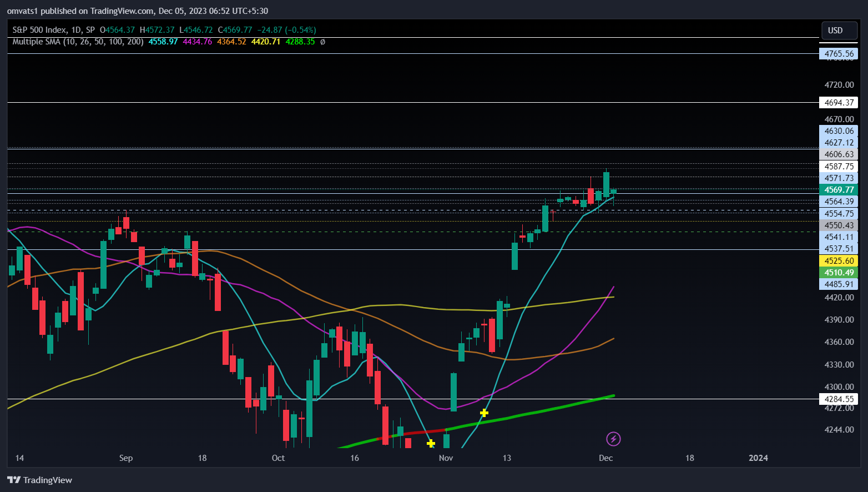Viewport: 868px width, 492px height.
Task: Click the green 4510.49 price label
Action: click(839, 273)
